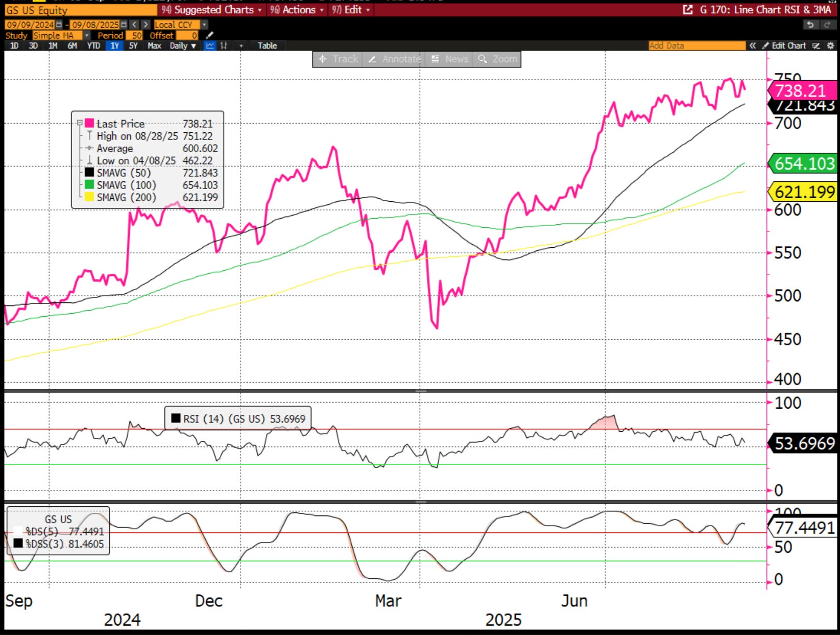Activate Zoom magnifier tool

coord(497,59)
